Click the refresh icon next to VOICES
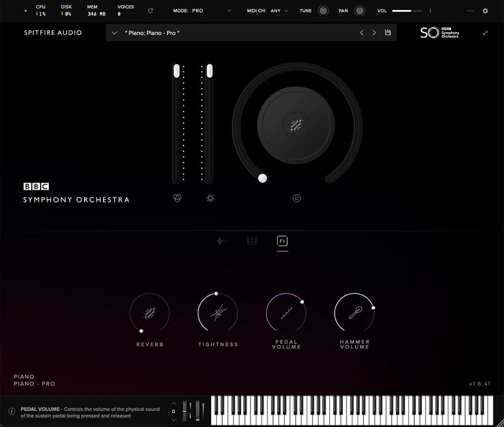The width and height of the screenshot is (504, 427). [x=150, y=11]
